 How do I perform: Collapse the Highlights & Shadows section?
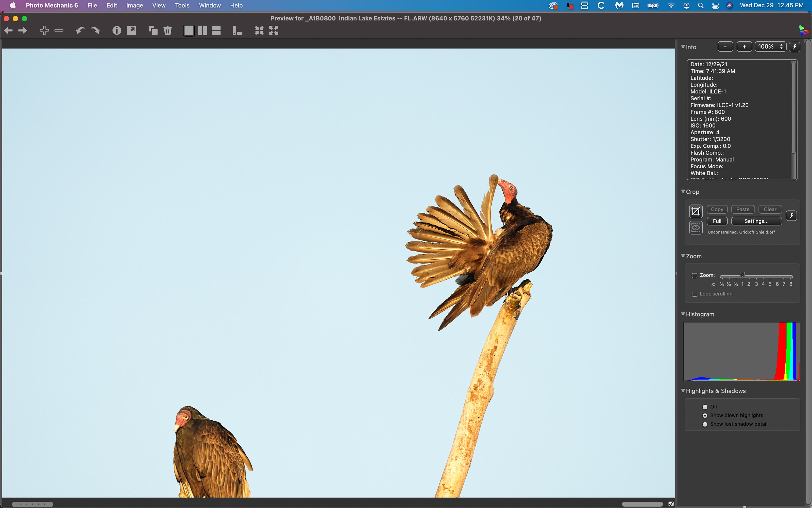point(683,391)
